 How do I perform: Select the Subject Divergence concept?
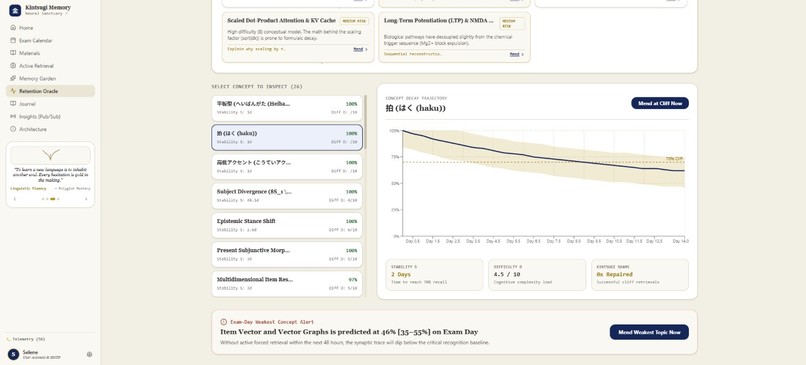point(287,196)
